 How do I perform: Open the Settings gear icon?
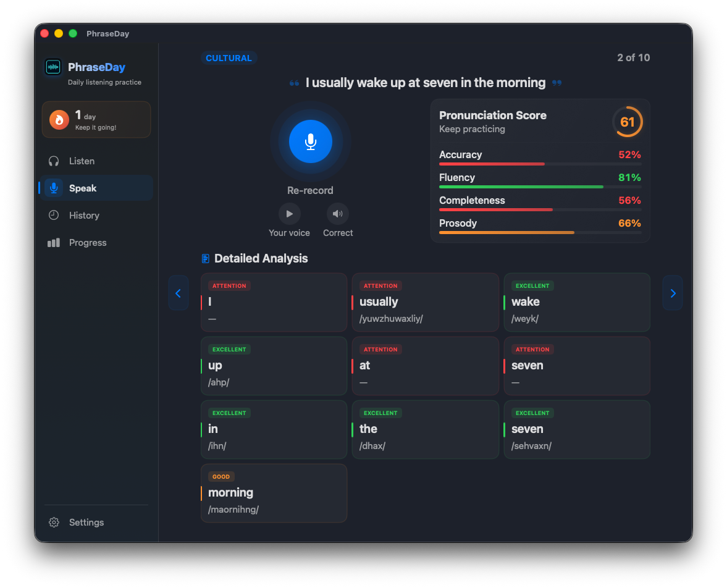tap(54, 523)
